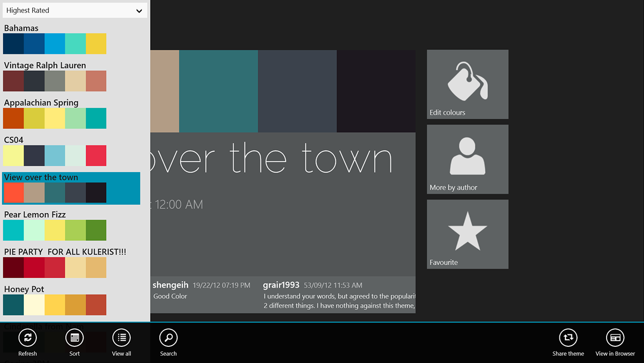Select the 'CS04' theme
This screenshot has height=363, width=644.
[55, 155]
